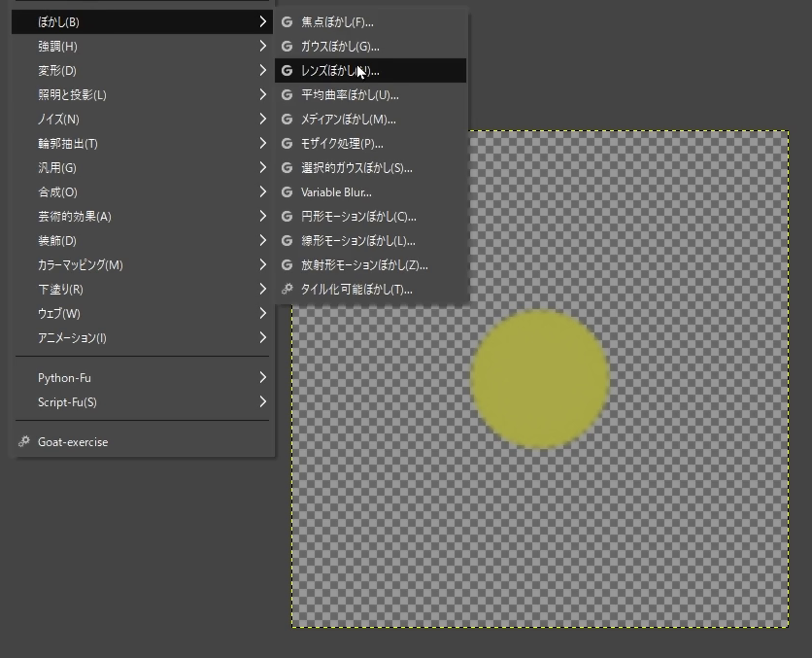This screenshot has height=658, width=812.
Task: Click the plug-in icon beside タイル化可能ぼかし(T)
Action: (x=287, y=289)
